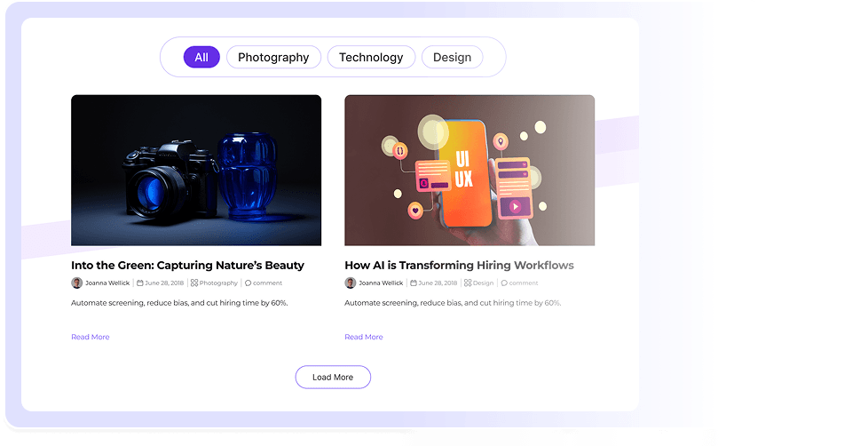The width and height of the screenshot is (868, 446).
Task: Filter posts by the Technology tab
Action: pyautogui.click(x=371, y=57)
